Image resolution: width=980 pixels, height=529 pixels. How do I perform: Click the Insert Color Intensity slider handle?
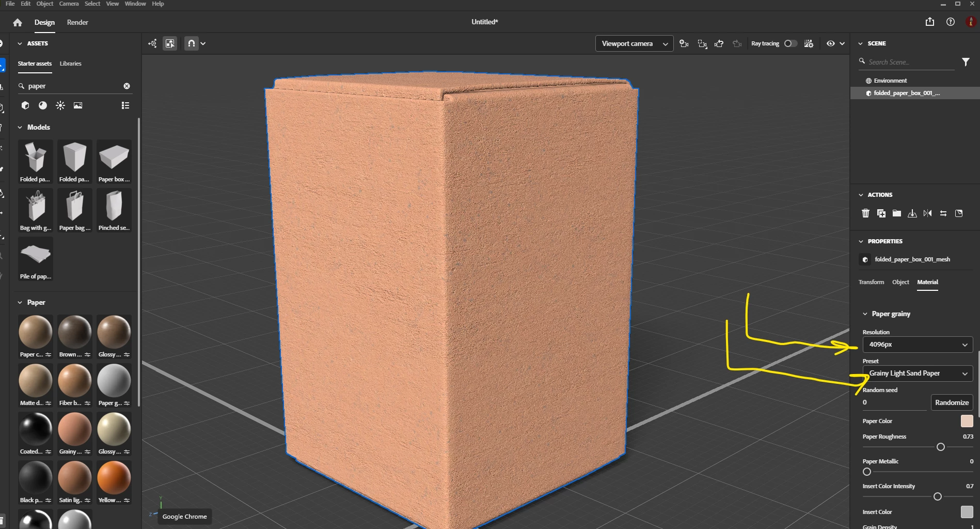(x=938, y=496)
